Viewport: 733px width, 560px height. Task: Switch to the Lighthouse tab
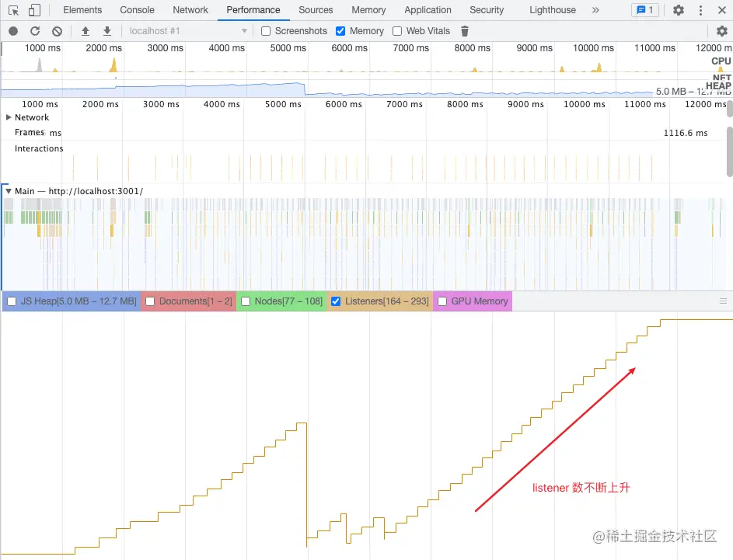[553, 10]
